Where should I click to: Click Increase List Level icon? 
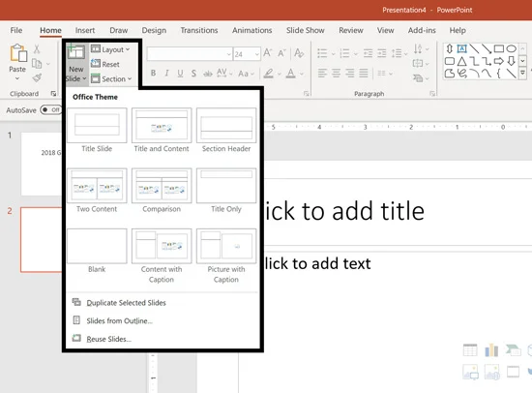tap(382, 53)
